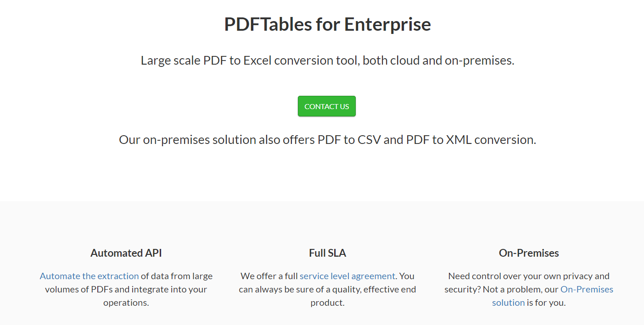
Task: Open the On-Premises solution link
Action: [x=587, y=289]
